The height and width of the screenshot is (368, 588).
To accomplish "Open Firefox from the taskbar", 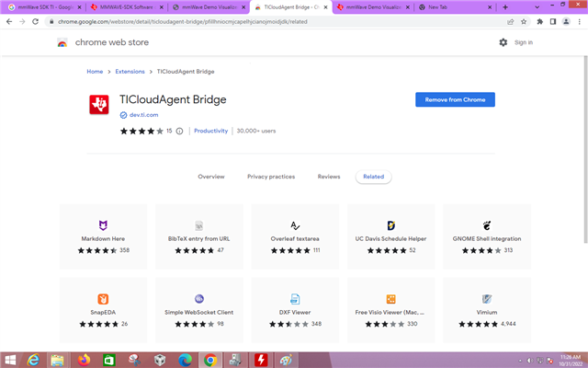I will (85, 360).
